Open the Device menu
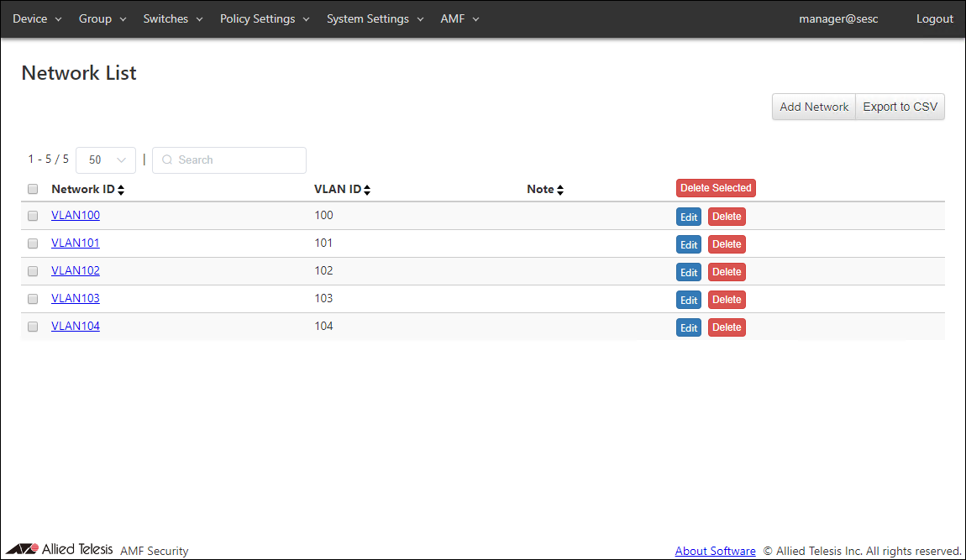This screenshot has height=560, width=966. (x=37, y=18)
